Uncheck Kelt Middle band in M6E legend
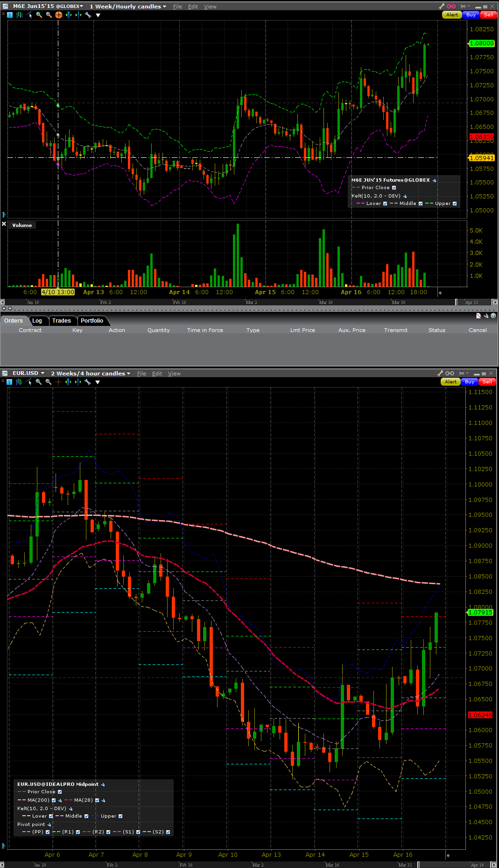This screenshot has width=499, height=868. point(421,204)
